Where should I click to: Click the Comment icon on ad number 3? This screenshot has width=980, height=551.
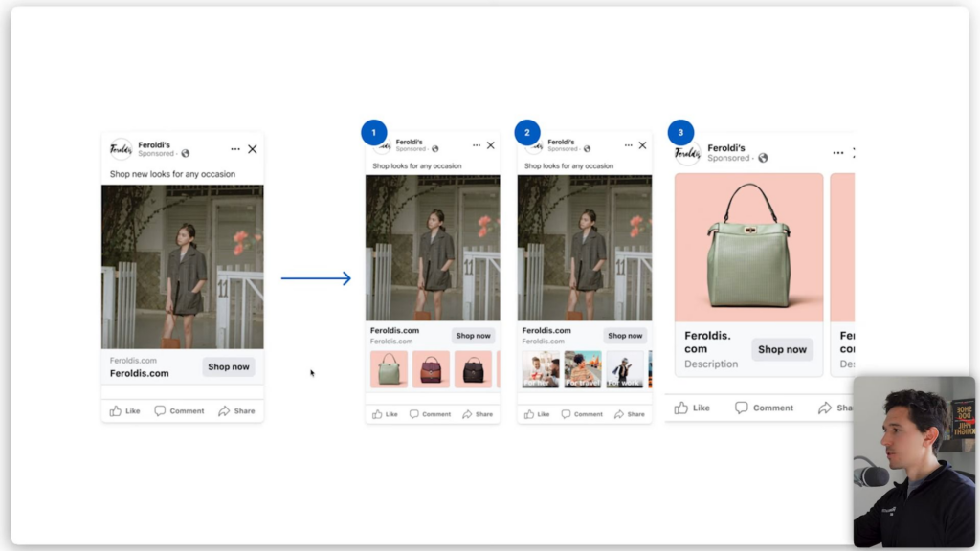click(742, 408)
